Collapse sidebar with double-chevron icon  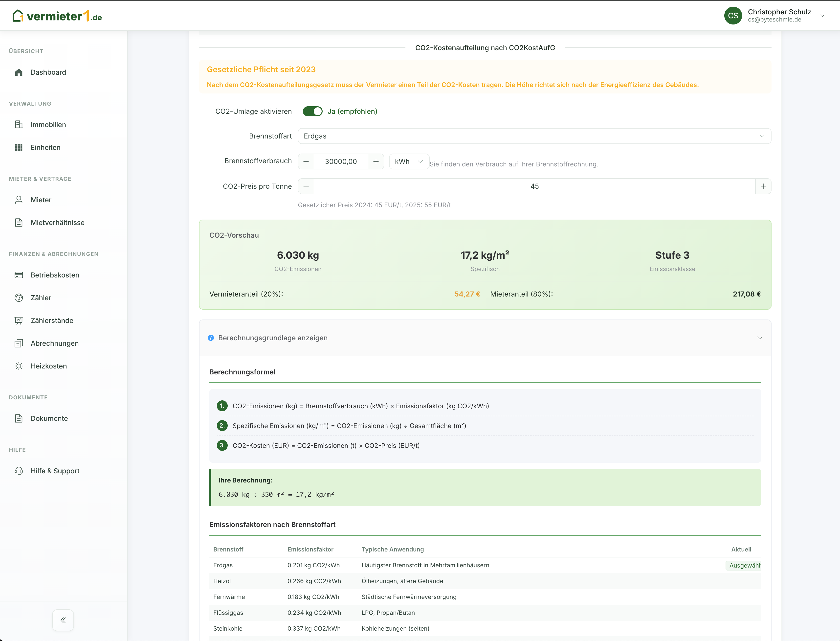63,620
